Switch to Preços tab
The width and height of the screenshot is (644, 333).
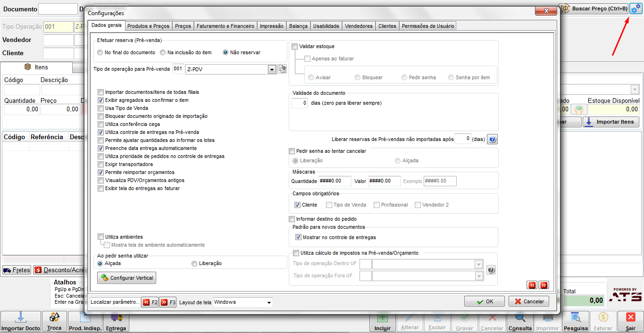[x=183, y=26]
